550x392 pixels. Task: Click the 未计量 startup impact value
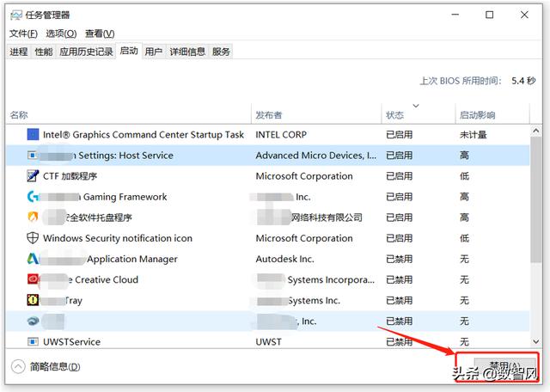pyautogui.click(x=474, y=135)
